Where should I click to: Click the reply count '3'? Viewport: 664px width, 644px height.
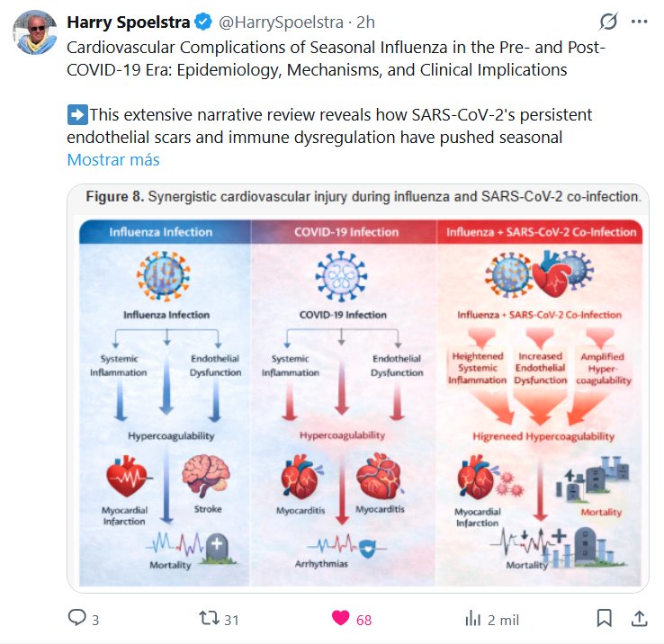[95, 619]
